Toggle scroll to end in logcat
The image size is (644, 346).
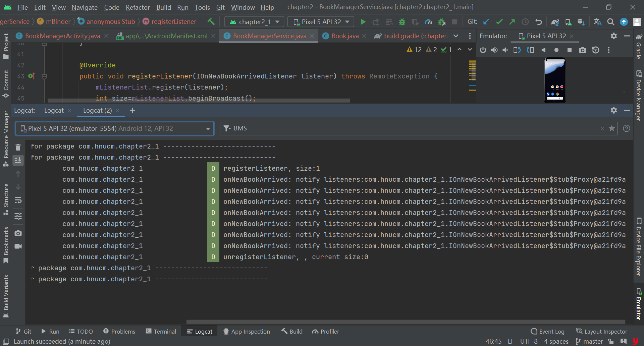click(18, 161)
